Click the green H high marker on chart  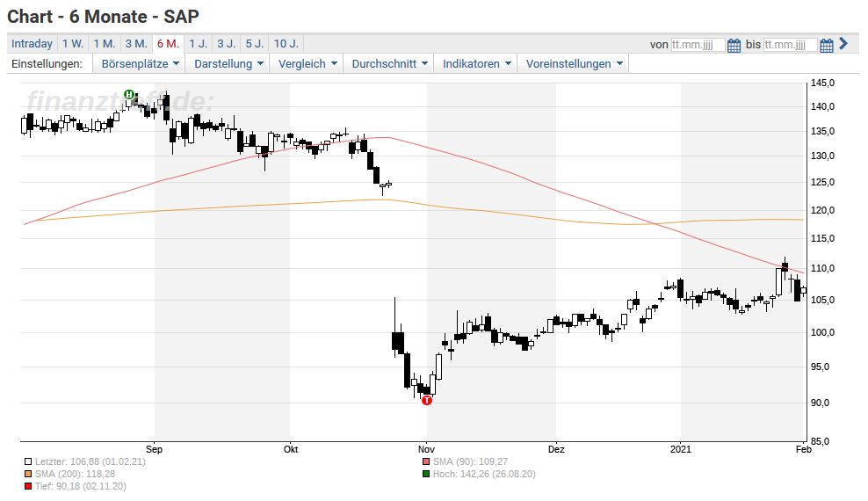(129, 95)
